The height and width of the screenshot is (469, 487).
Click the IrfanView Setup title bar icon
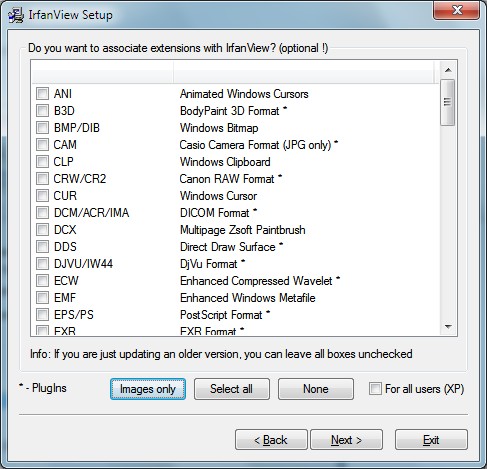coord(16,15)
